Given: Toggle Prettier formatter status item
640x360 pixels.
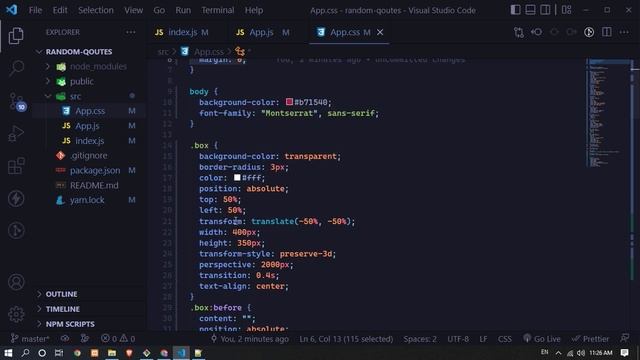Looking at the screenshot, I should coord(590,338).
